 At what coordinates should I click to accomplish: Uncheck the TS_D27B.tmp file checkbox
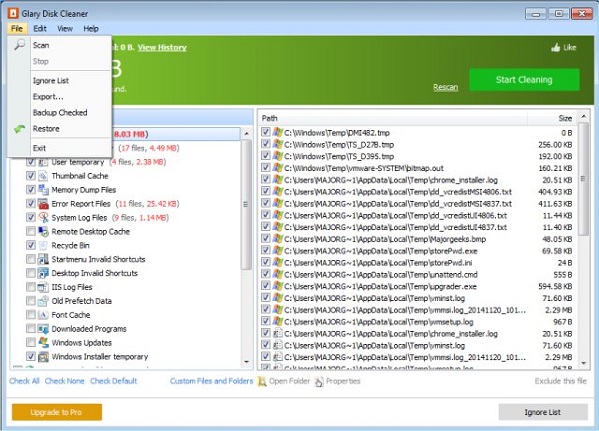pyautogui.click(x=266, y=144)
